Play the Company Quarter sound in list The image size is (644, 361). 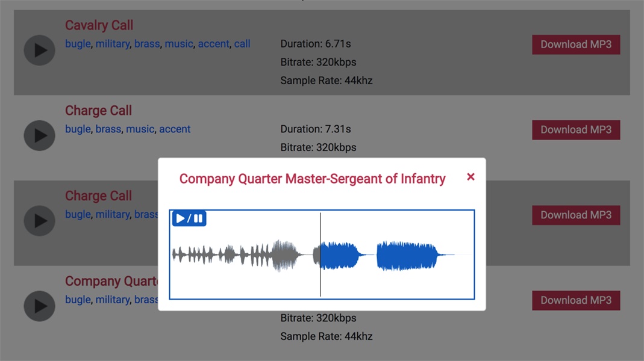(x=40, y=306)
